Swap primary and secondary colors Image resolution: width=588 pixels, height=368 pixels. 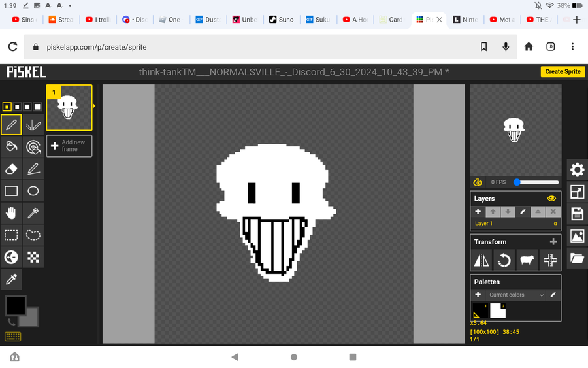click(11, 322)
